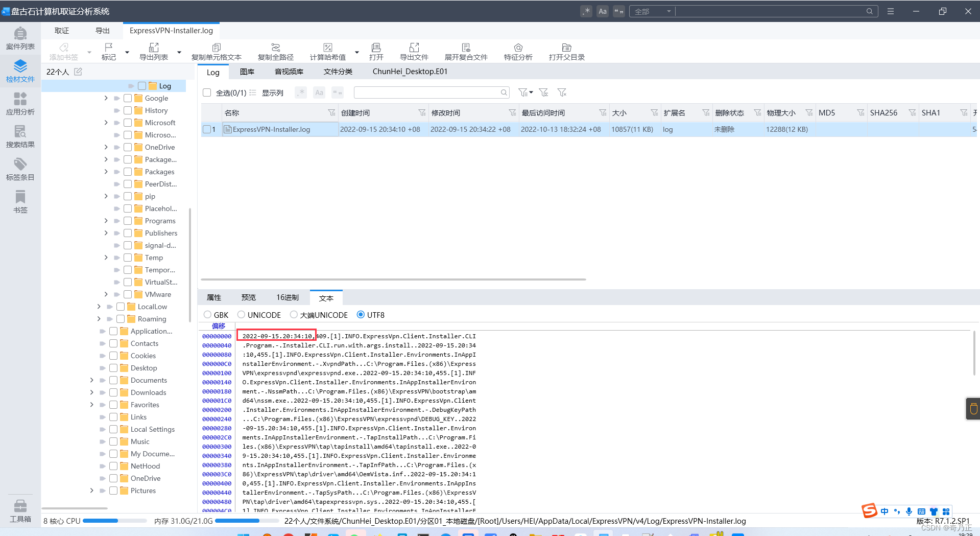Click the search magnifier in file list filter box
The height and width of the screenshot is (536, 980).
click(x=504, y=92)
